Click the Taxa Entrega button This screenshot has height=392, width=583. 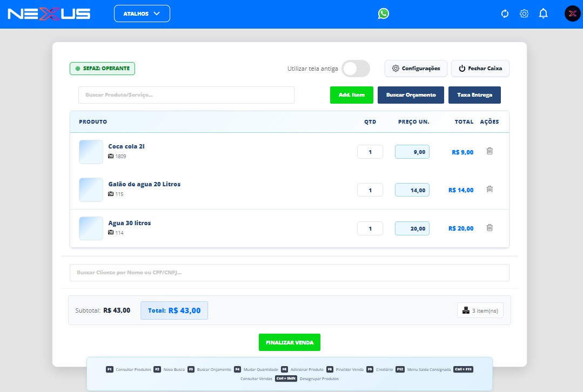pyautogui.click(x=474, y=95)
